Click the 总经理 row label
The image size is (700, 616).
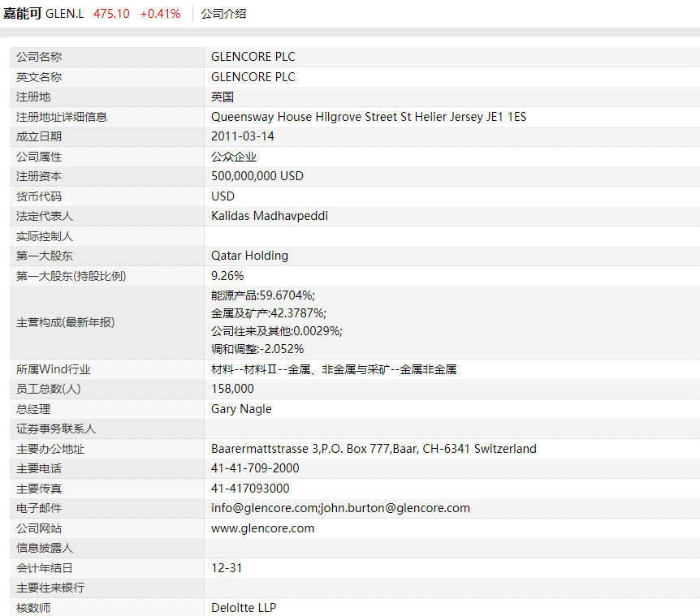tap(33, 409)
